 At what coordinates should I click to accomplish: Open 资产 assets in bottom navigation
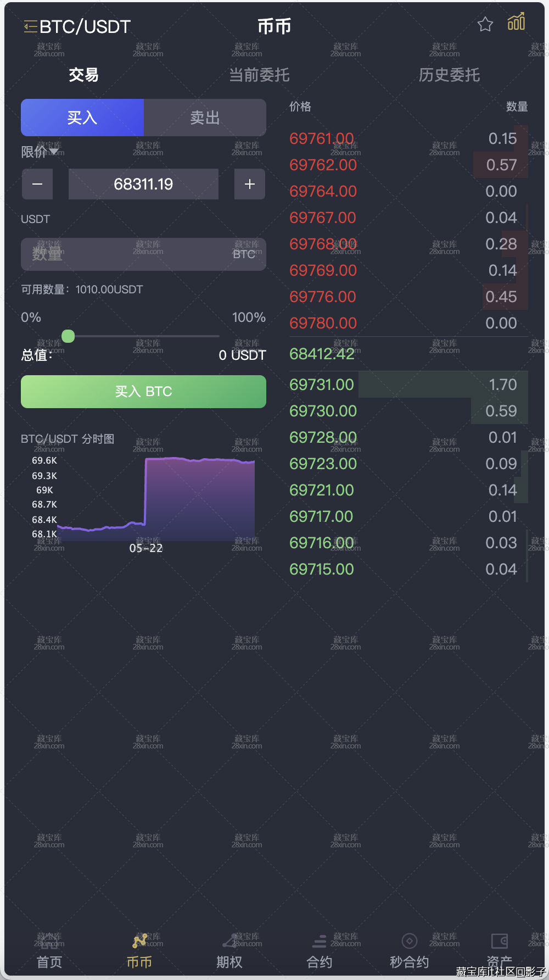500,951
